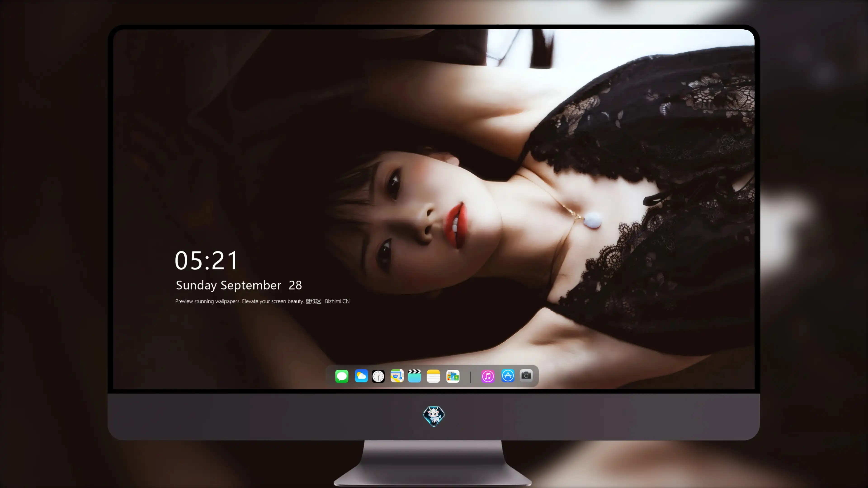Open the App Store icon

(x=508, y=376)
